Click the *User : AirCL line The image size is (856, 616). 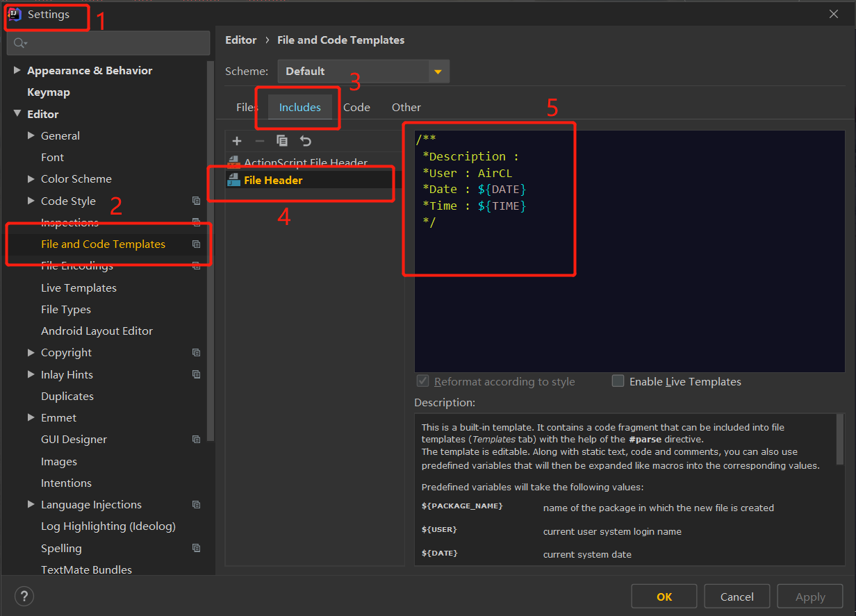click(467, 173)
